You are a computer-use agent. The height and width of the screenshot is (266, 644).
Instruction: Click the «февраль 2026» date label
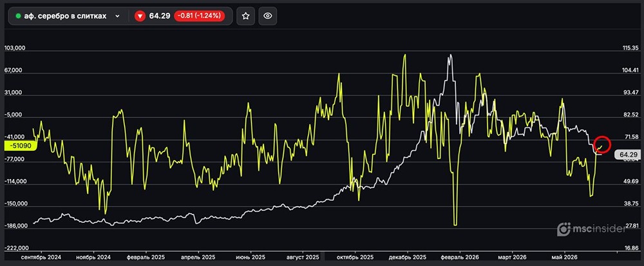[x=460, y=257]
